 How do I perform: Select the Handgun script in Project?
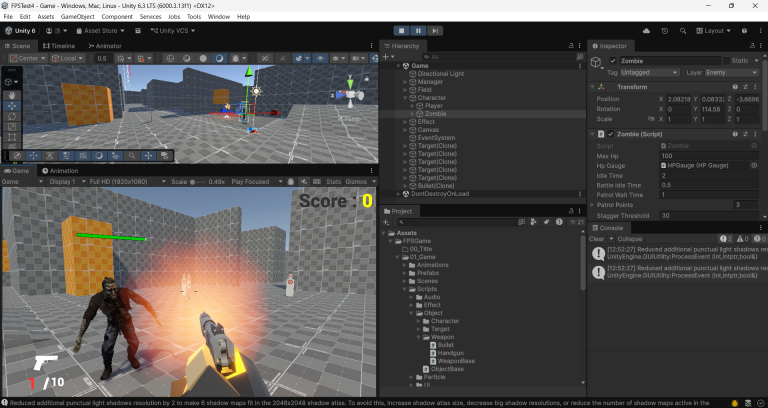pos(450,353)
